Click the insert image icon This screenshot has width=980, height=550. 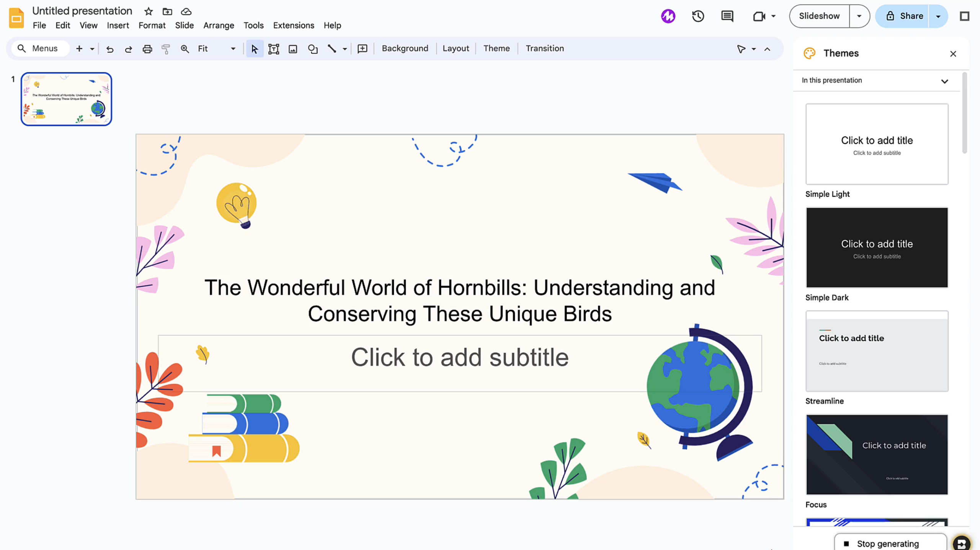293,49
